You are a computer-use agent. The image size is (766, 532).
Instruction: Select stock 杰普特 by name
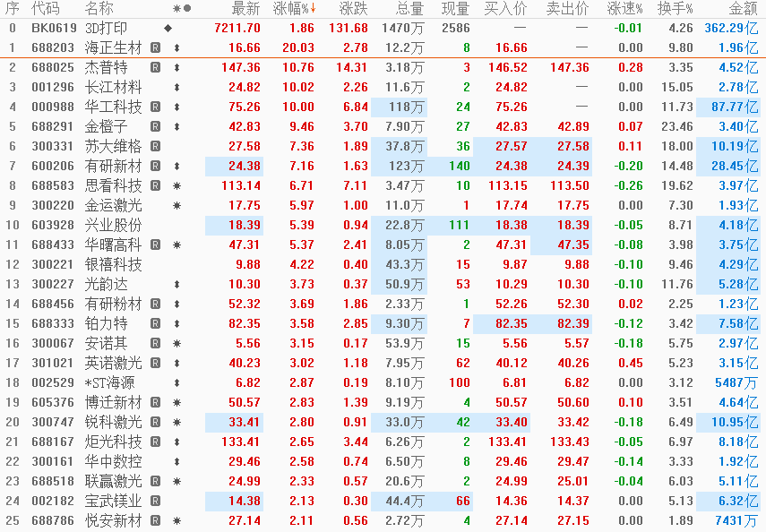[106, 67]
